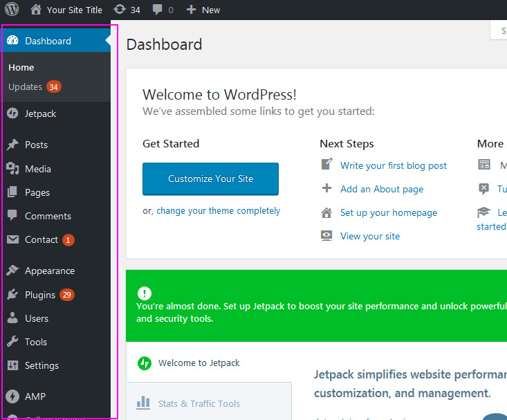The image size is (507, 420).
Task: Click the AMP lightning bolt icon
Action: [12, 396]
